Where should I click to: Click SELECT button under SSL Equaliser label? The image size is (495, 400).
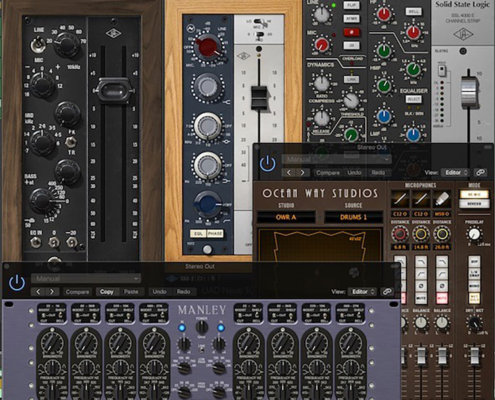click(x=413, y=99)
